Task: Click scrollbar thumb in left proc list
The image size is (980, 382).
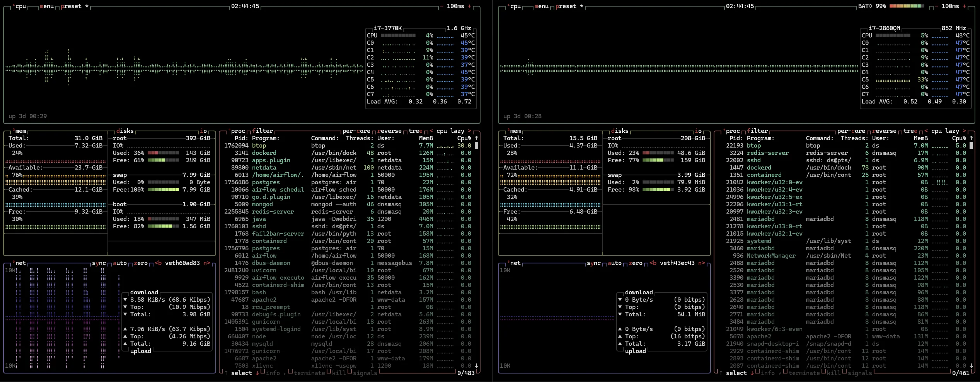Action: 477,146
